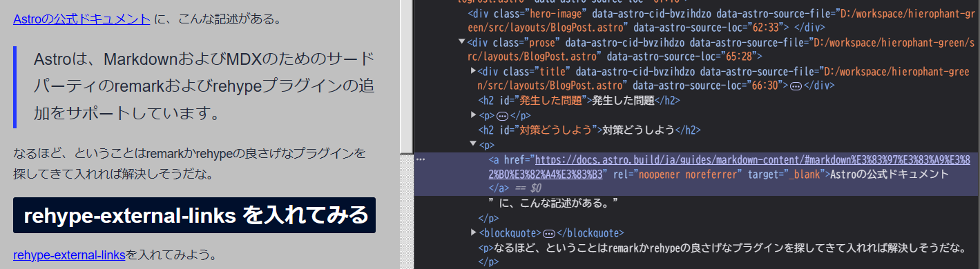Screen dimensions: 980x269
Task: Collapse the p element containing the anchor
Action: (473, 144)
